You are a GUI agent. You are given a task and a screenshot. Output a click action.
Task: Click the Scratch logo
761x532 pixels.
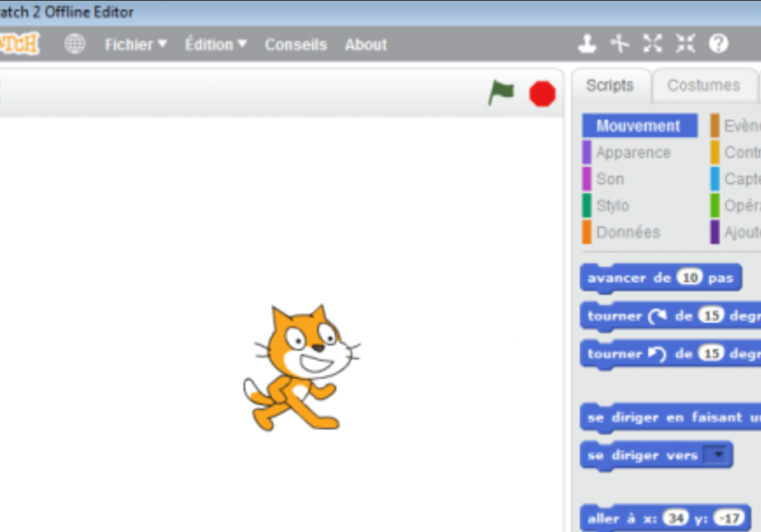click(x=18, y=44)
